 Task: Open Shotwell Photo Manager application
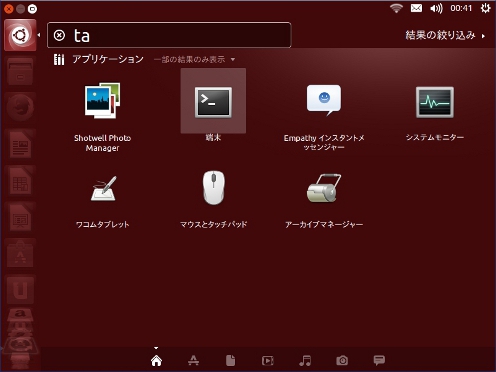[x=102, y=100]
